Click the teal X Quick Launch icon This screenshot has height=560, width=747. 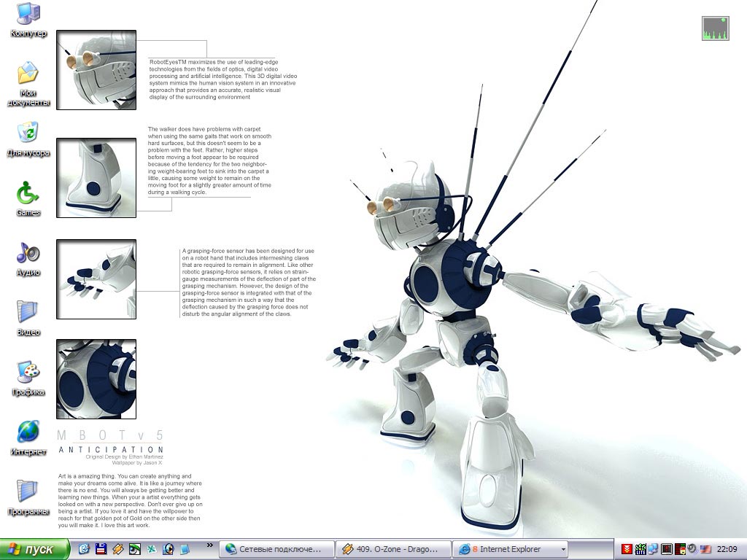pyautogui.click(x=152, y=549)
